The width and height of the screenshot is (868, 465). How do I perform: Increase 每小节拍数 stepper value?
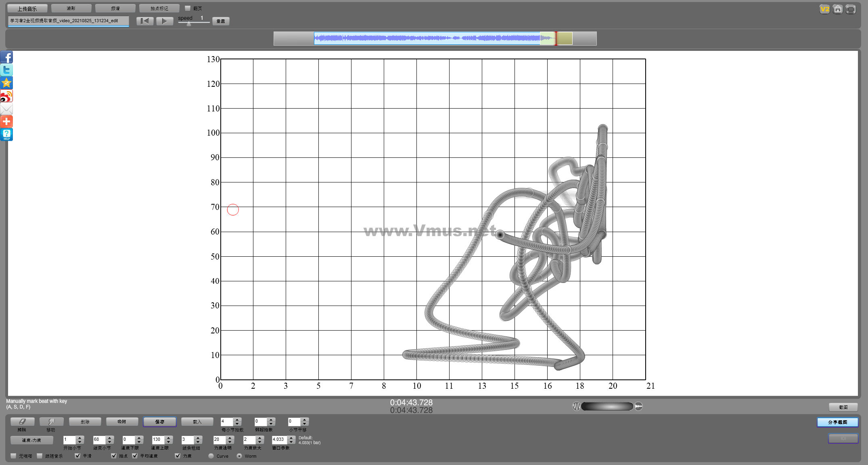pos(237,419)
